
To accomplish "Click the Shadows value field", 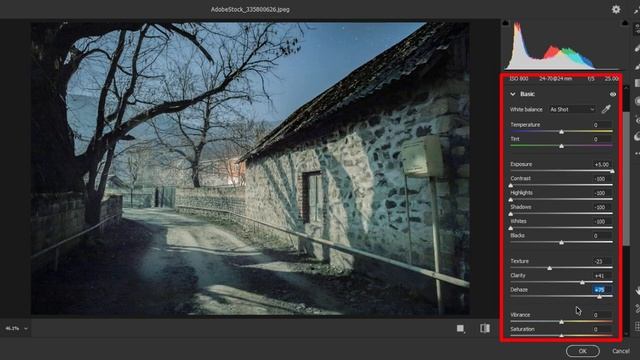I will coord(602,207).
